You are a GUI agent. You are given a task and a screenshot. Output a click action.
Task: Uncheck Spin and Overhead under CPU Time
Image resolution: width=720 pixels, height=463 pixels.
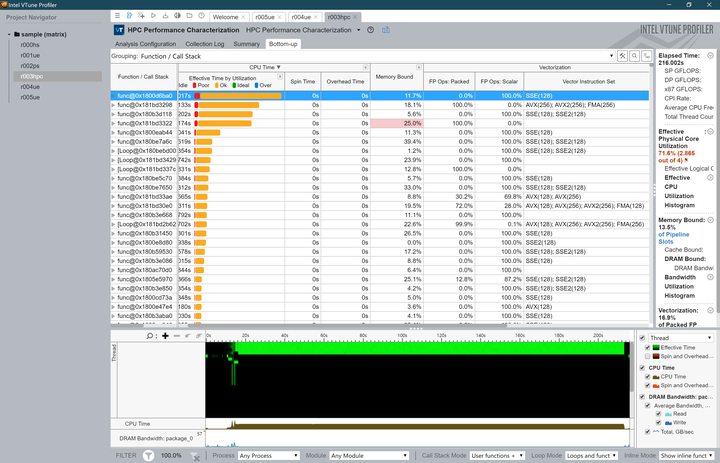click(x=648, y=385)
